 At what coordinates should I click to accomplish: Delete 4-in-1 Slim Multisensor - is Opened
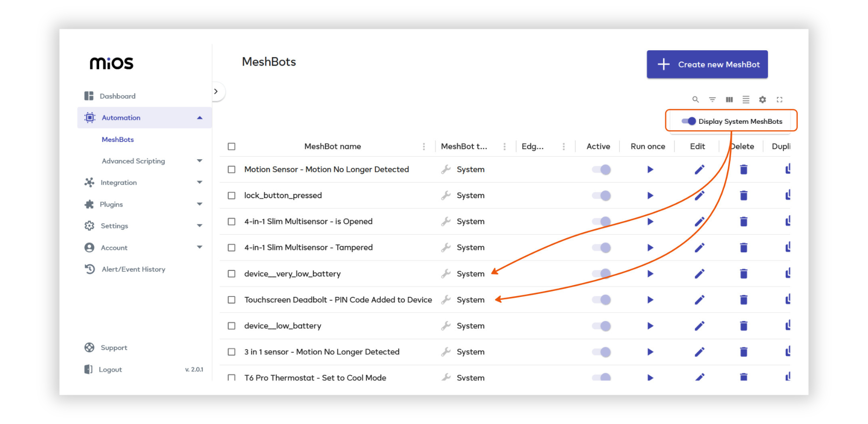(x=744, y=222)
